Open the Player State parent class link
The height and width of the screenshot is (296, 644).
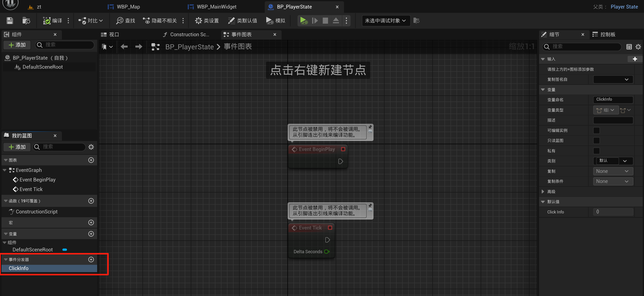(624, 7)
